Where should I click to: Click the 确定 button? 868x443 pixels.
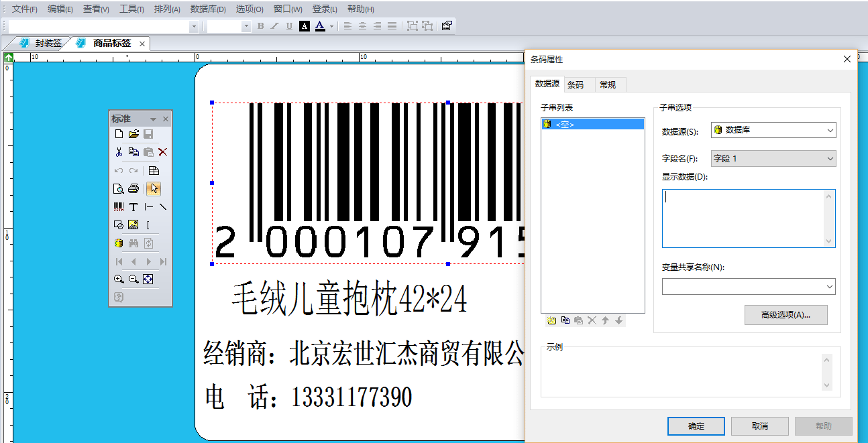click(696, 426)
